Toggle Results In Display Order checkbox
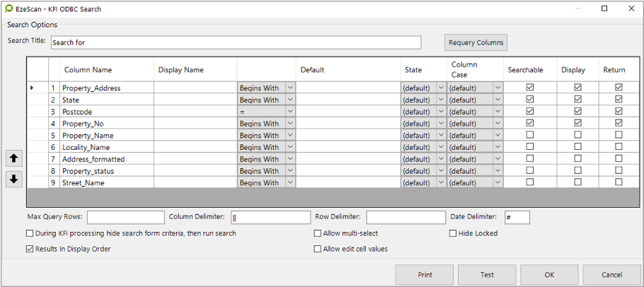Image resolution: width=644 pixels, height=287 pixels. click(x=30, y=249)
